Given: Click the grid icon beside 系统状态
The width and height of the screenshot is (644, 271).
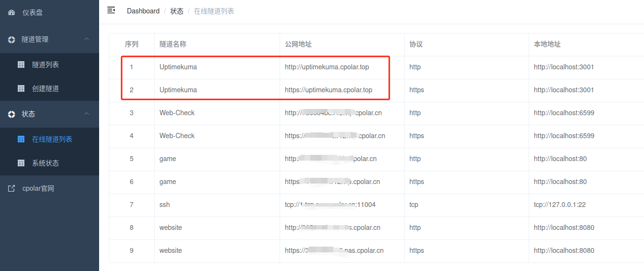Looking at the screenshot, I should (x=21, y=163).
